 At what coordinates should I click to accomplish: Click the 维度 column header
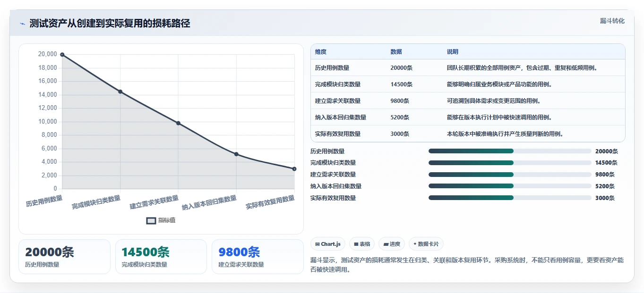pos(321,52)
